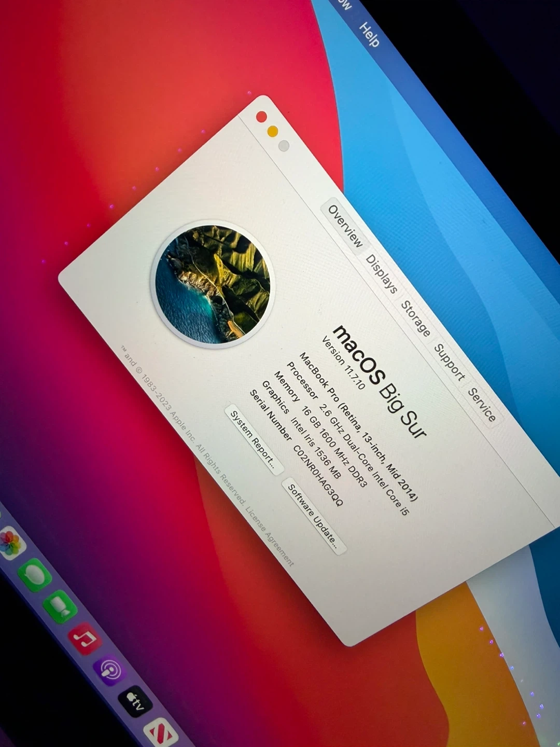This screenshot has height=747, width=560.
Task: Click the macOS Big Sur circular image
Action: pos(212,284)
